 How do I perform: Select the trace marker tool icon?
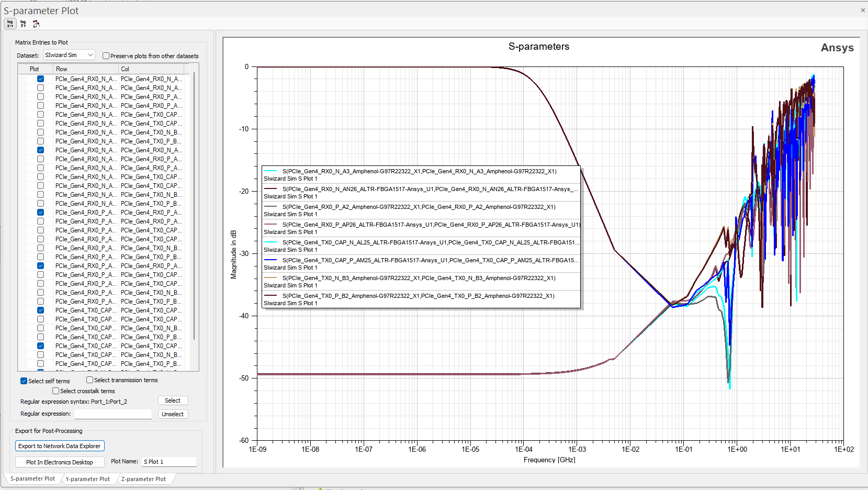point(36,24)
